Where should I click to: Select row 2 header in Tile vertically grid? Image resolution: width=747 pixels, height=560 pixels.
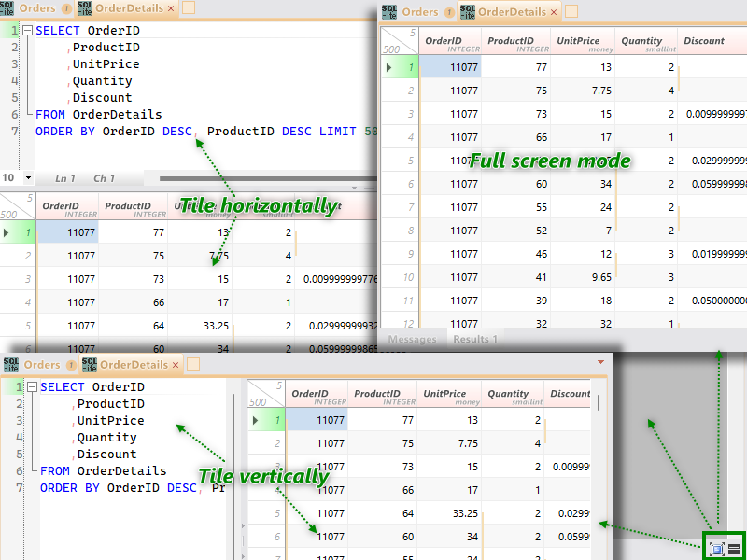pos(266,443)
